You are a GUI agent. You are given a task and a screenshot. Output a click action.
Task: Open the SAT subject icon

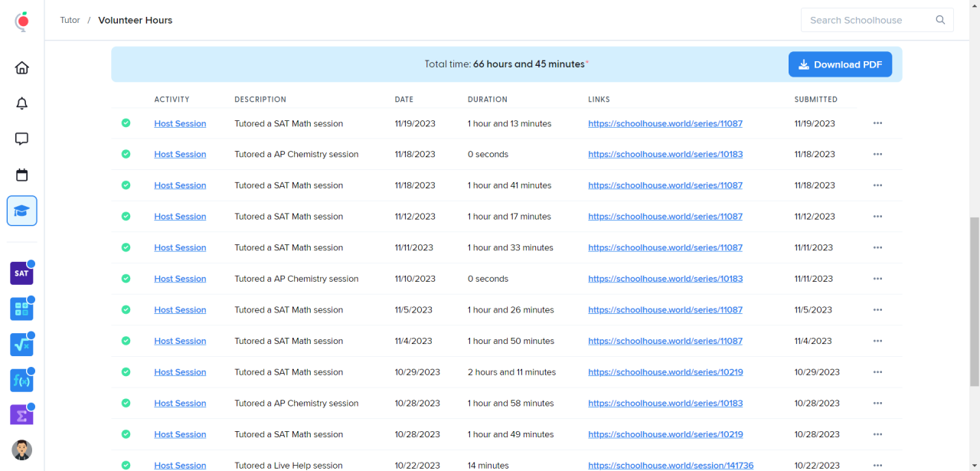point(21,273)
